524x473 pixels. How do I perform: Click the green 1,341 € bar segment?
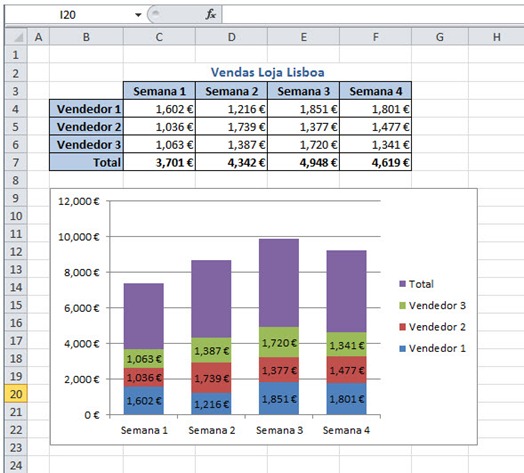(347, 344)
